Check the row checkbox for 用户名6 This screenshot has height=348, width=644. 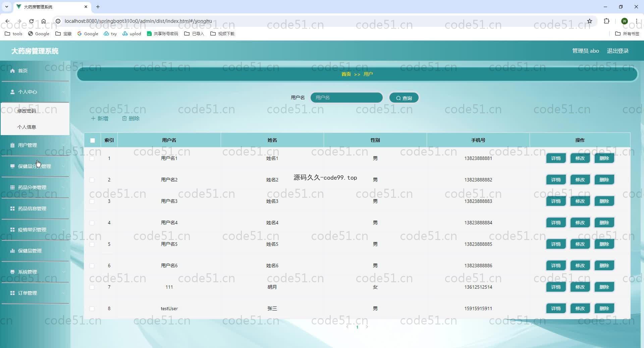tap(92, 266)
